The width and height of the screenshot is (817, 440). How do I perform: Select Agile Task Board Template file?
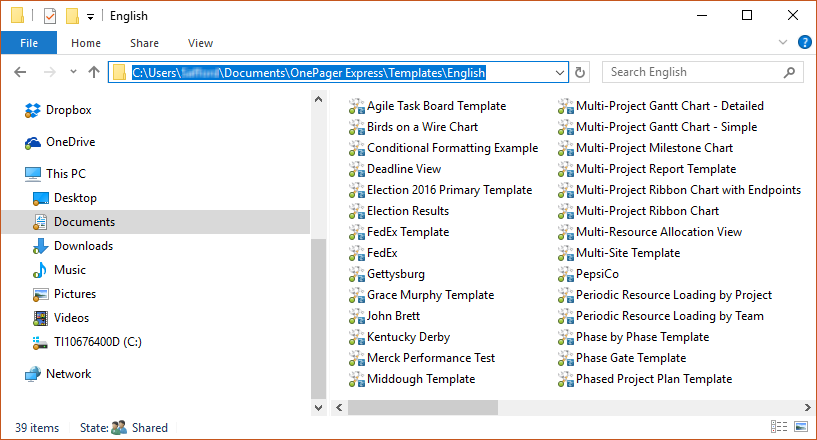(x=427, y=106)
